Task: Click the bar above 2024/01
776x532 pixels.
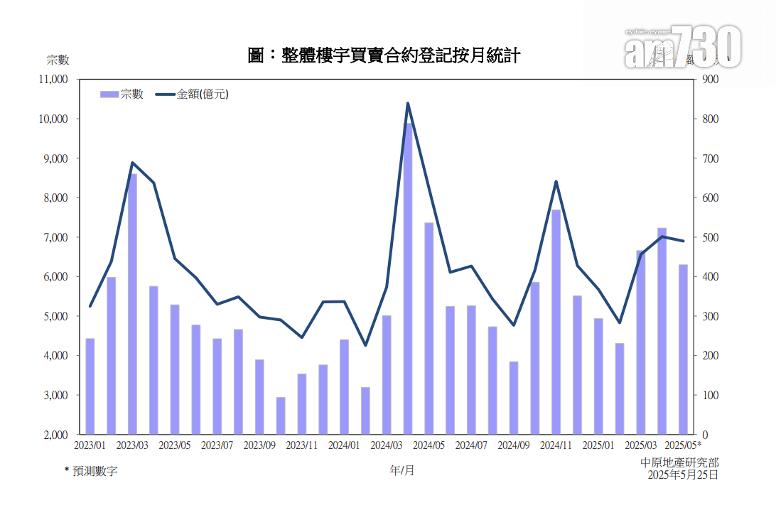Action: [344, 386]
